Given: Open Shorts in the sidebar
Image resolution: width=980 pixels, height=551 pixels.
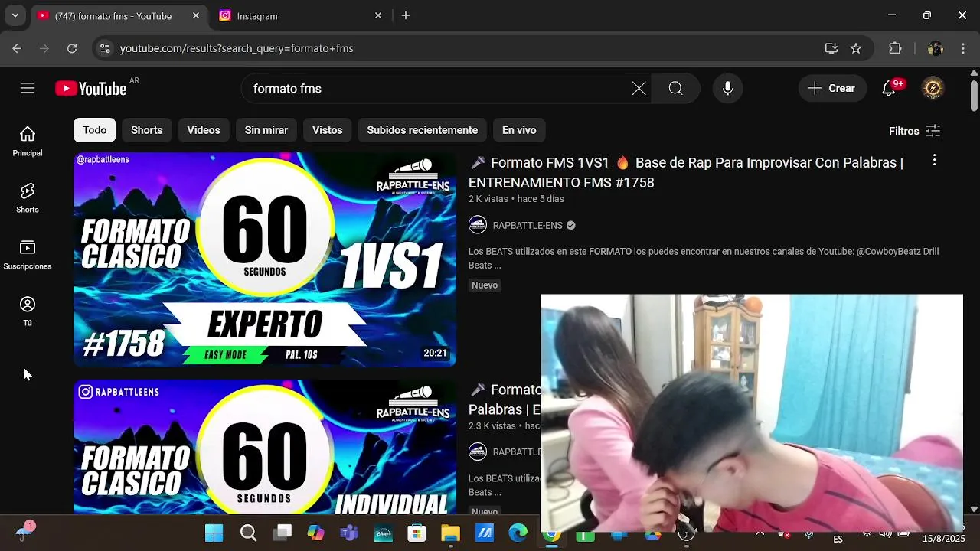Looking at the screenshot, I should click(x=28, y=198).
